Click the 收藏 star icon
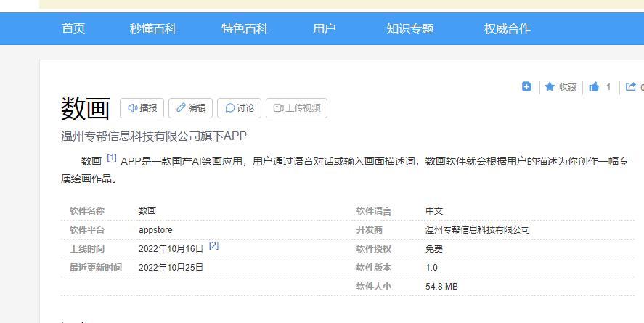Viewport: 644px width, 323px height. coord(550,86)
